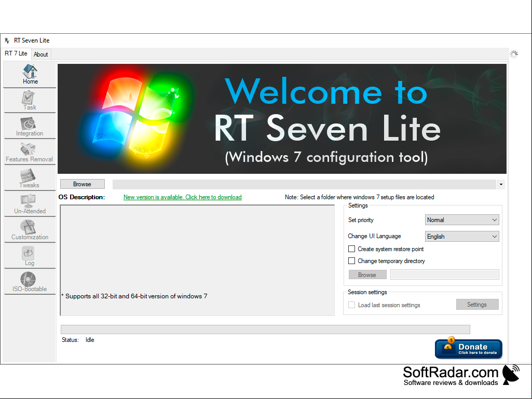This screenshot has height=399, width=532.
Task: Enable Change temporary directory
Action: tap(352, 261)
